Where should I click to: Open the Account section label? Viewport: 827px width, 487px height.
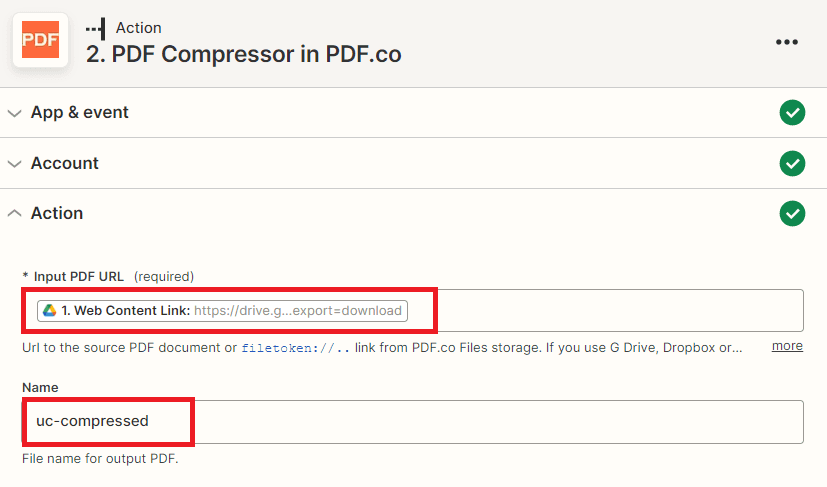click(x=65, y=163)
